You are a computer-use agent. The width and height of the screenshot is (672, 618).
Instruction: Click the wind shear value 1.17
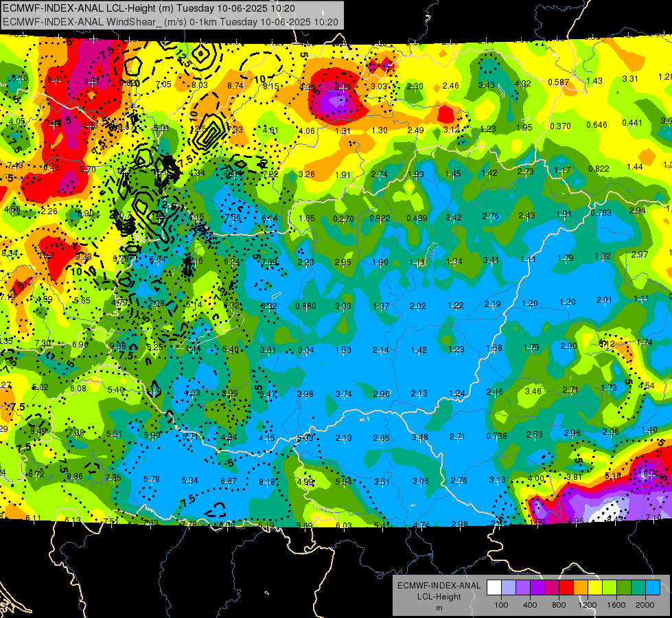562,170
